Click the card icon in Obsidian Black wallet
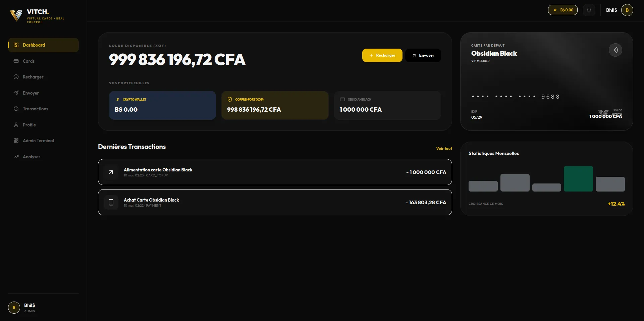Image resolution: width=644 pixels, height=321 pixels. 342,99
